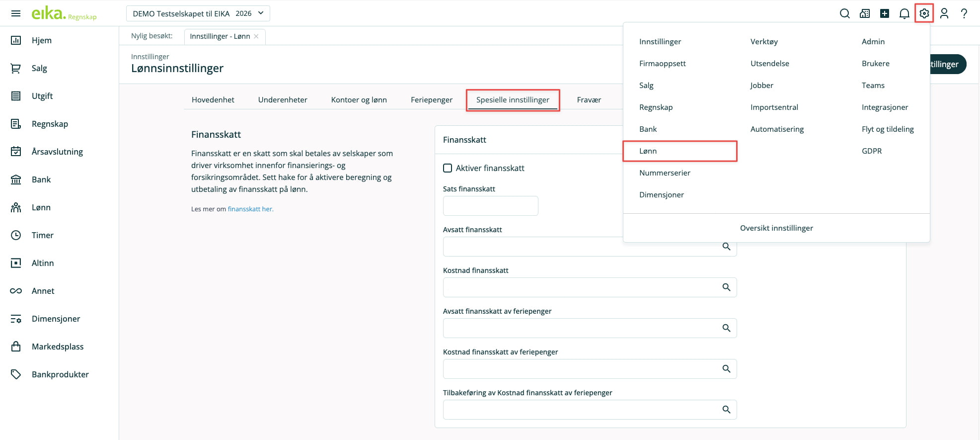Viewport: 980px width, 440px height.
Task: Open the search magnifier in top bar
Action: pyautogui.click(x=844, y=13)
